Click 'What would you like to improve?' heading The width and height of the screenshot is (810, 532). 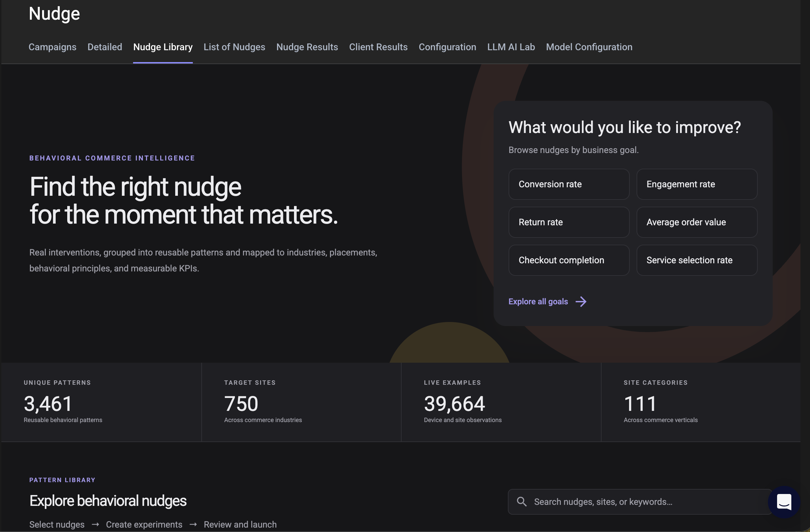coord(625,128)
